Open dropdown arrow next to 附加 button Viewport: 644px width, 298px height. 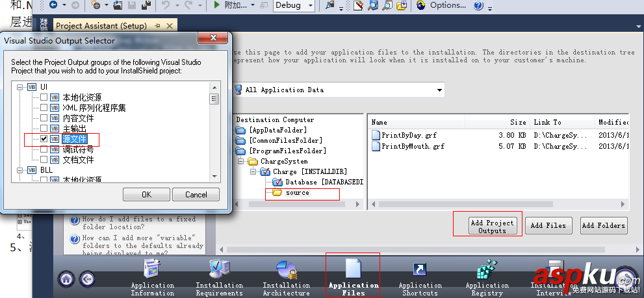click(253, 5)
